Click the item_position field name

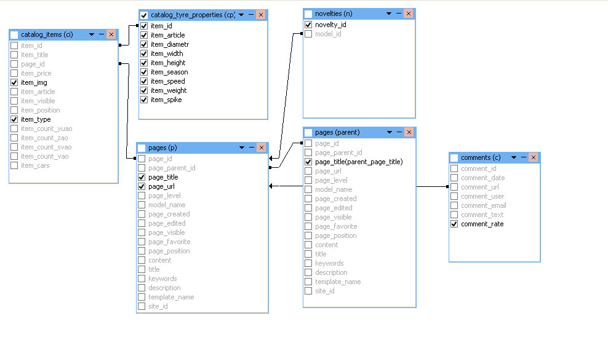point(41,110)
